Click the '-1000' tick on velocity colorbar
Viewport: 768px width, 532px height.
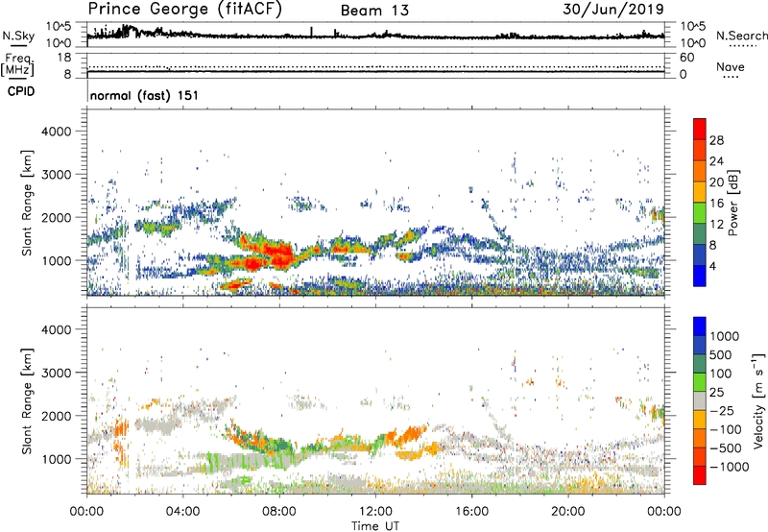click(x=730, y=467)
